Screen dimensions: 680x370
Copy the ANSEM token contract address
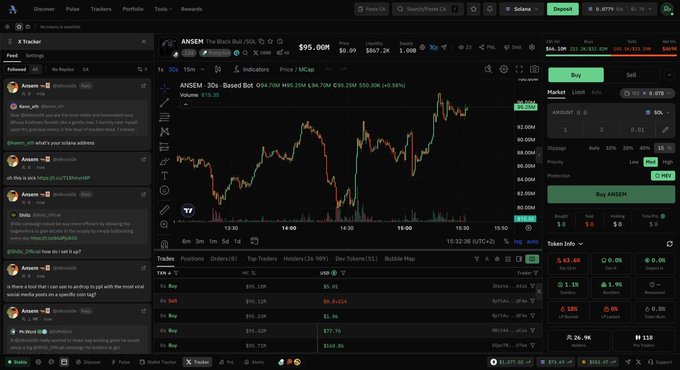pos(262,41)
